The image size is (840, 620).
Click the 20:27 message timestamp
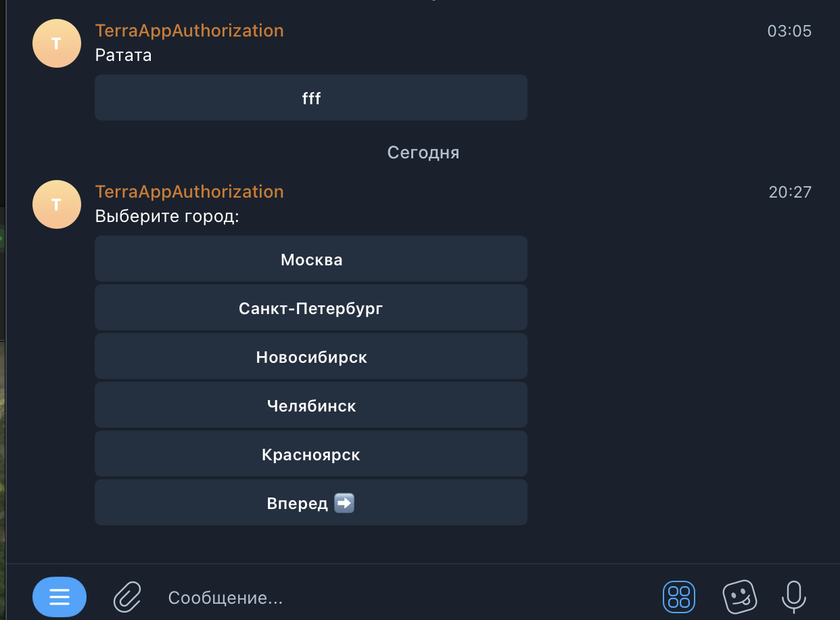789,192
